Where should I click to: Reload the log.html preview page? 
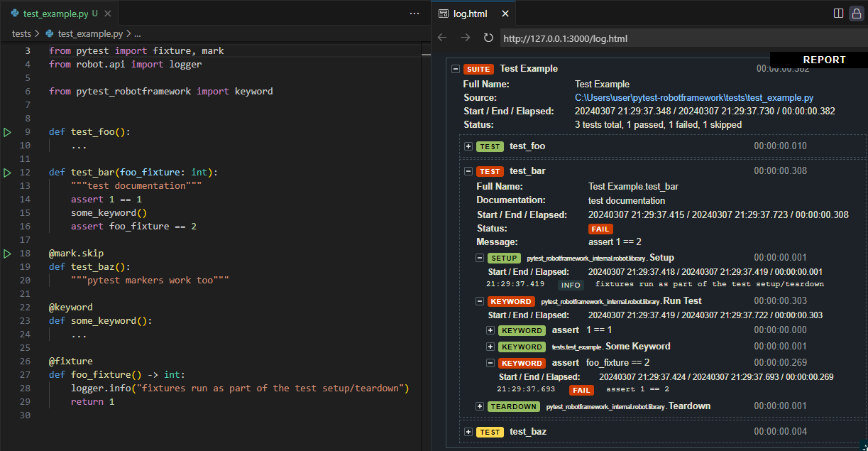point(488,38)
